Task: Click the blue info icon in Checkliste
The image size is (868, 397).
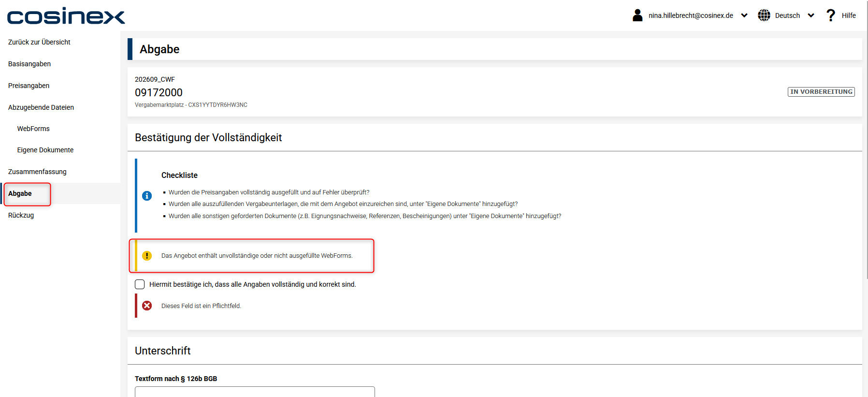Action: tap(147, 196)
